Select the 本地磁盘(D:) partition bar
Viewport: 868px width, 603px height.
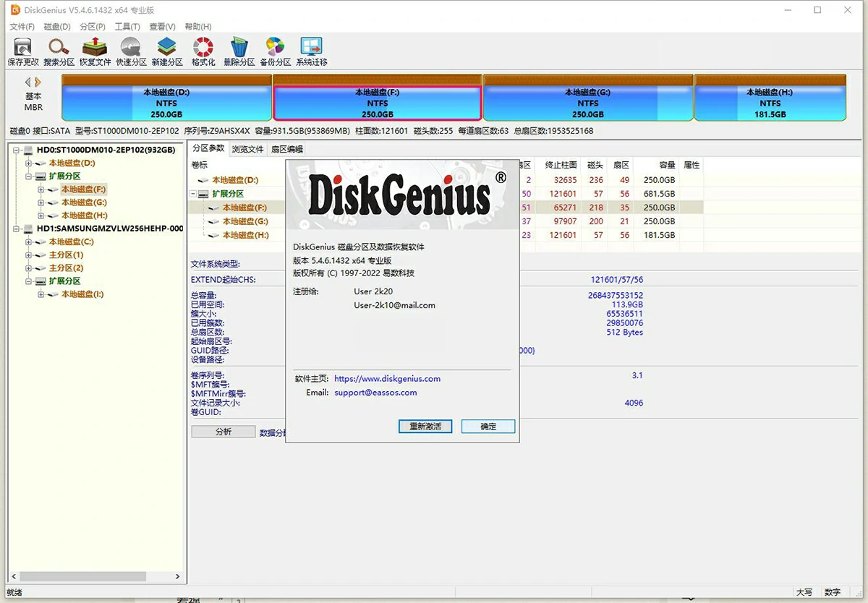(166, 98)
